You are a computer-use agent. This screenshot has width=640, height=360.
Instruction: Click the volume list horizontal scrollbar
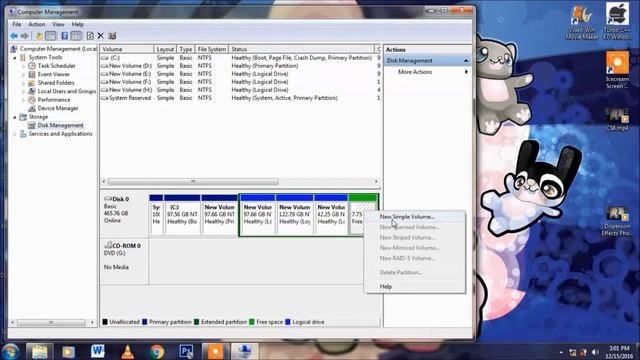(193, 182)
